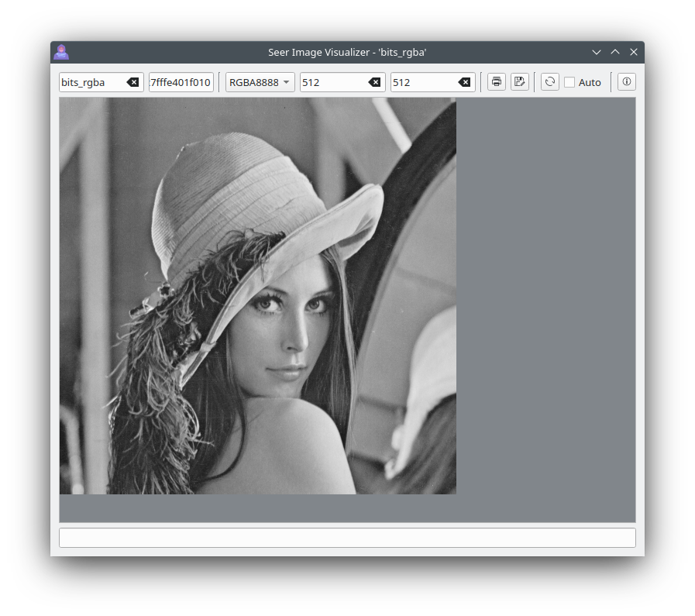The width and height of the screenshot is (695, 616).
Task: Minimize the Seer Image Visualizer window
Action: coord(597,52)
